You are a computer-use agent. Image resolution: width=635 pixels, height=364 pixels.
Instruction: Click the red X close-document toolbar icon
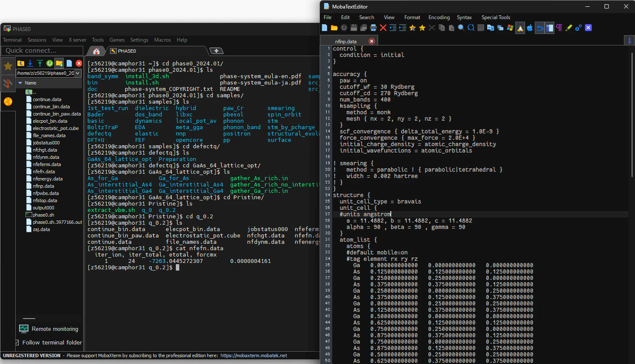pyautogui.click(x=383, y=28)
